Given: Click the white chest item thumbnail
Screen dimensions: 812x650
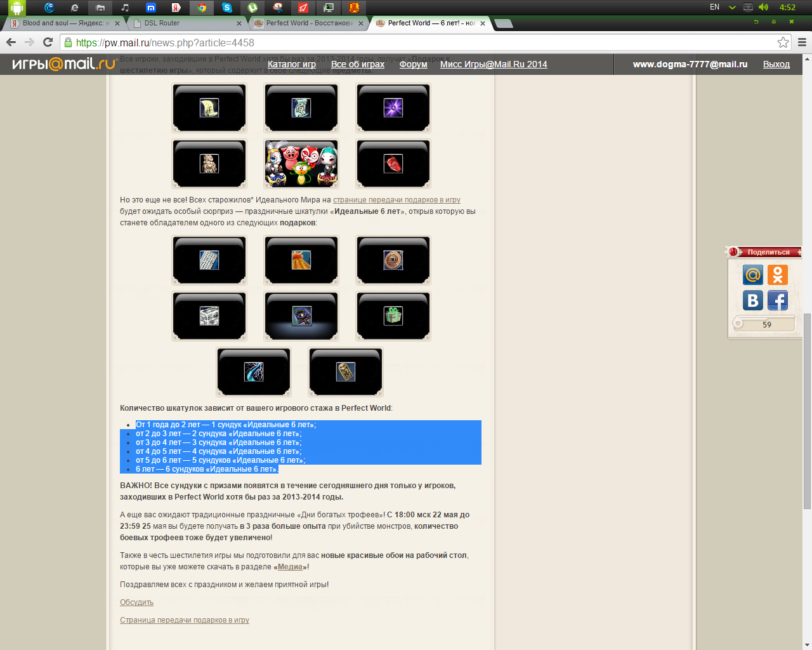Looking at the screenshot, I should click(x=209, y=316).
